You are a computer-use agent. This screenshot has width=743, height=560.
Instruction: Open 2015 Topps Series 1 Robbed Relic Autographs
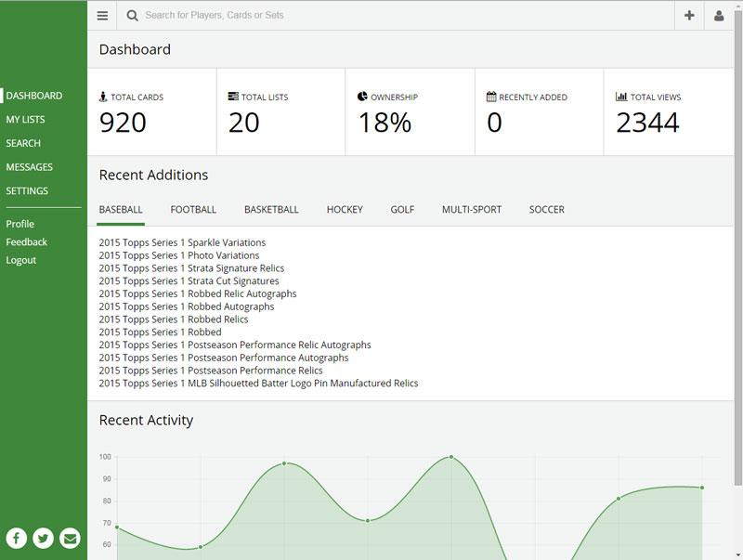coord(198,293)
